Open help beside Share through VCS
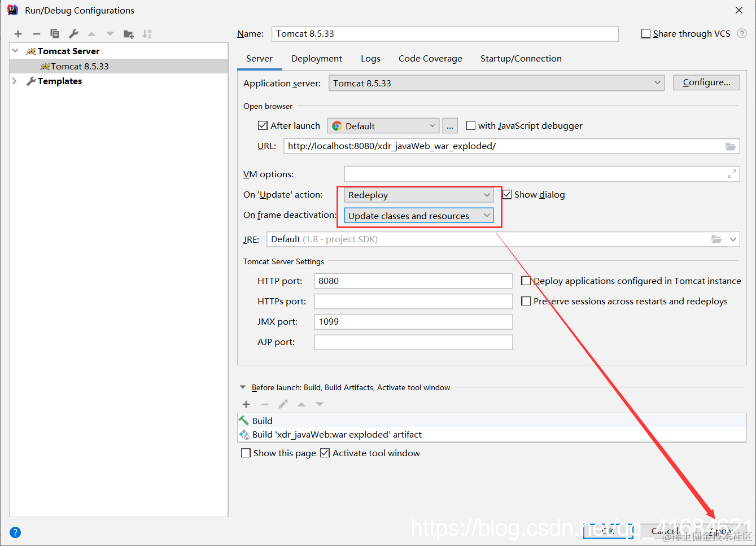The width and height of the screenshot is (756, 546). (742, 33)
